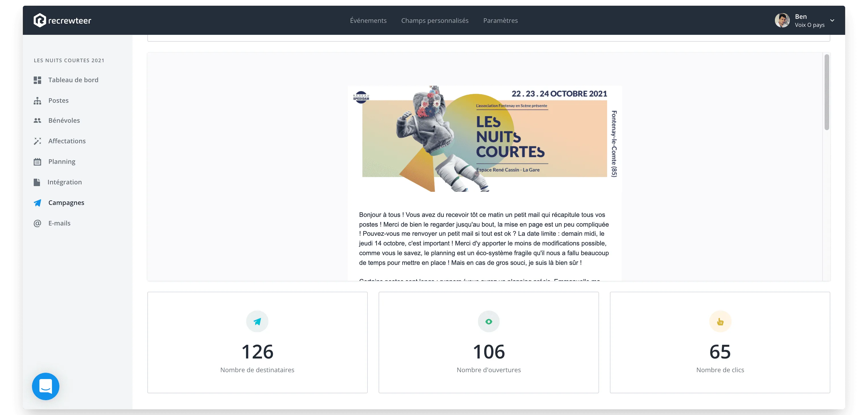This screenshot has width=868, height=415.
Task: Click the opens eye stat icon
Action: pyautogui.click(x=489, y=322)
